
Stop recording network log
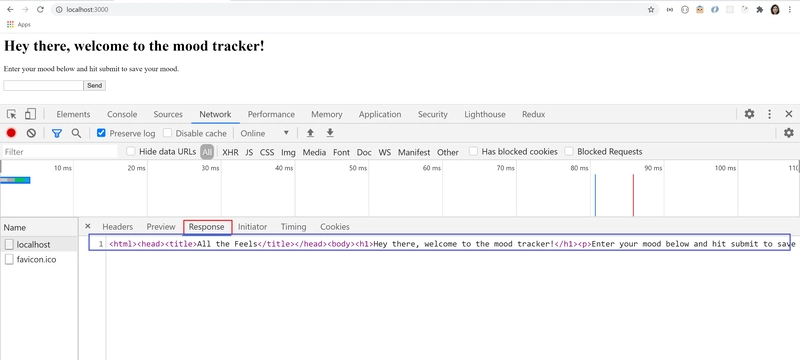click(x=11, y=133)
